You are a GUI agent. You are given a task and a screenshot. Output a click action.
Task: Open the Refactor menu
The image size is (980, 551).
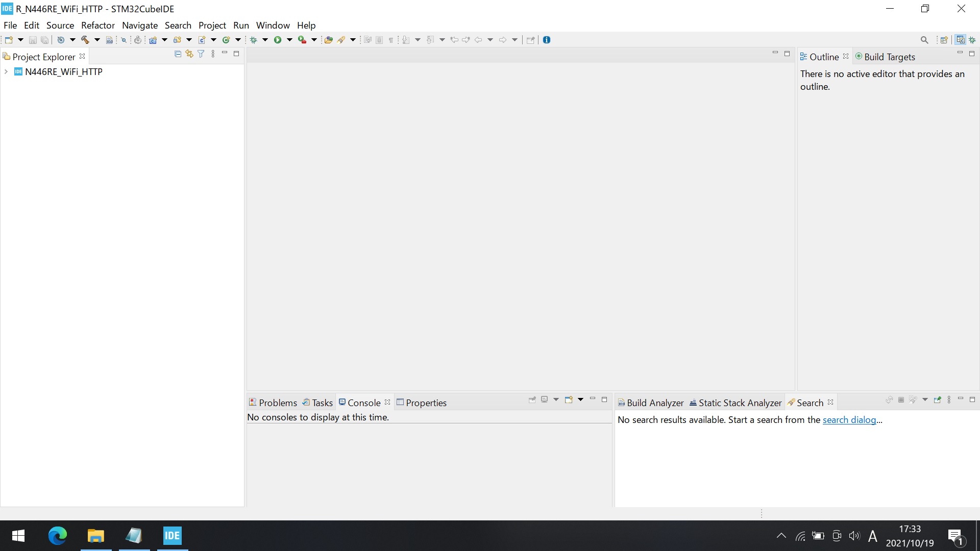98,26
